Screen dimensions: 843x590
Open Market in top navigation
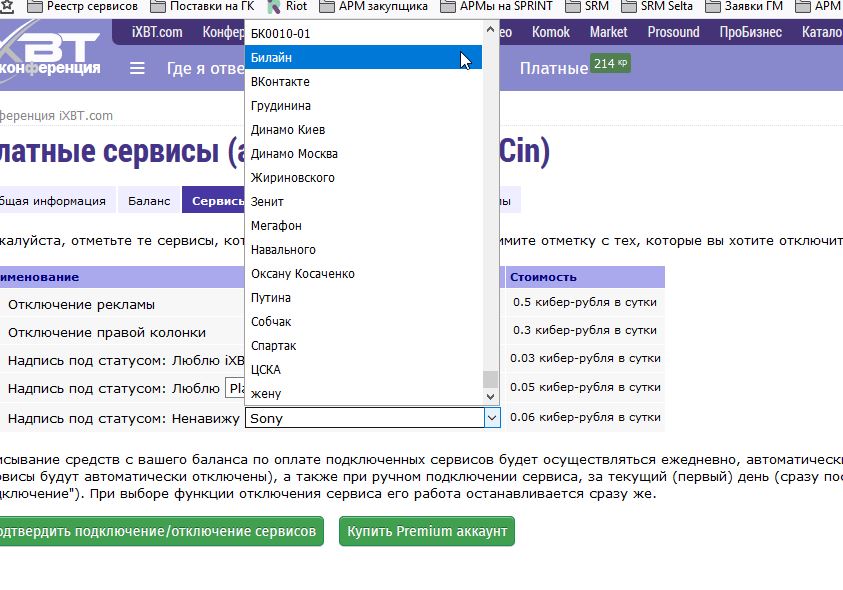click(x=609, y=32)
